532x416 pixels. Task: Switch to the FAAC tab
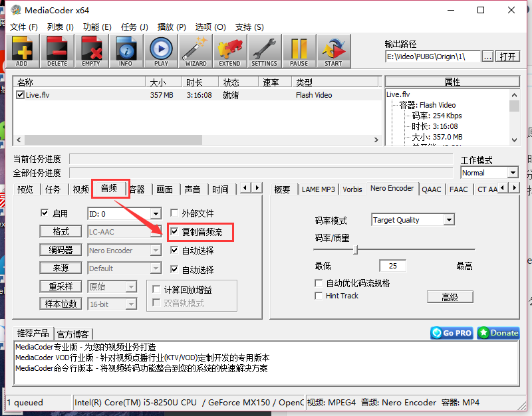point(459,189)
